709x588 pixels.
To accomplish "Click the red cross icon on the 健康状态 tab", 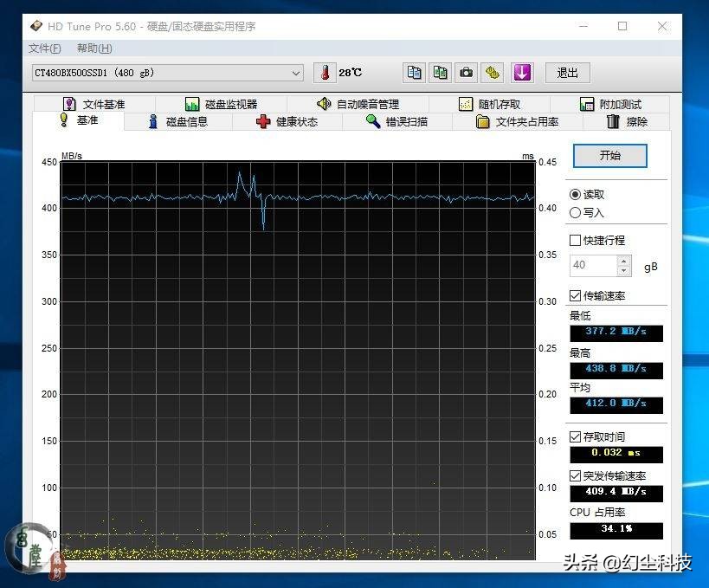I will [x=264, y=121].
